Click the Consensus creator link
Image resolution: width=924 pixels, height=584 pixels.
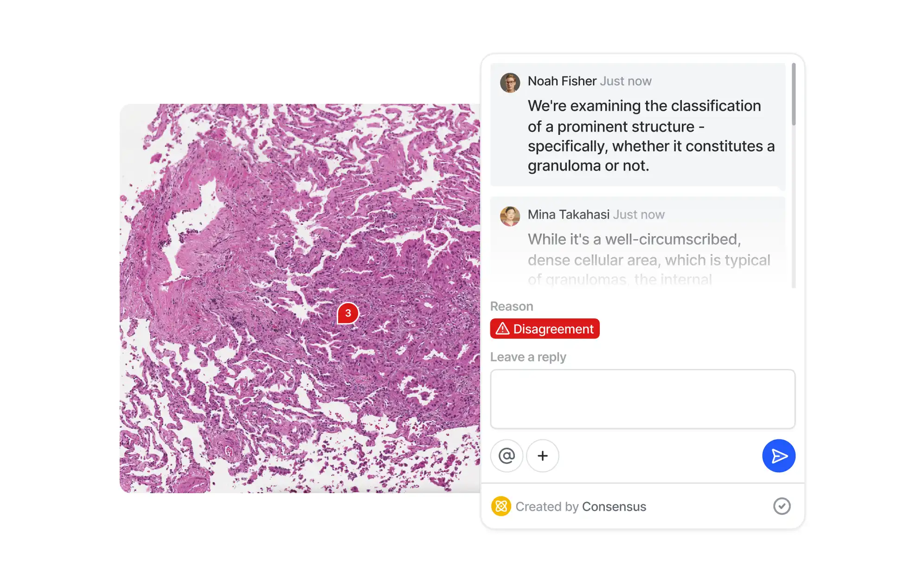click(x=614, y=507)
